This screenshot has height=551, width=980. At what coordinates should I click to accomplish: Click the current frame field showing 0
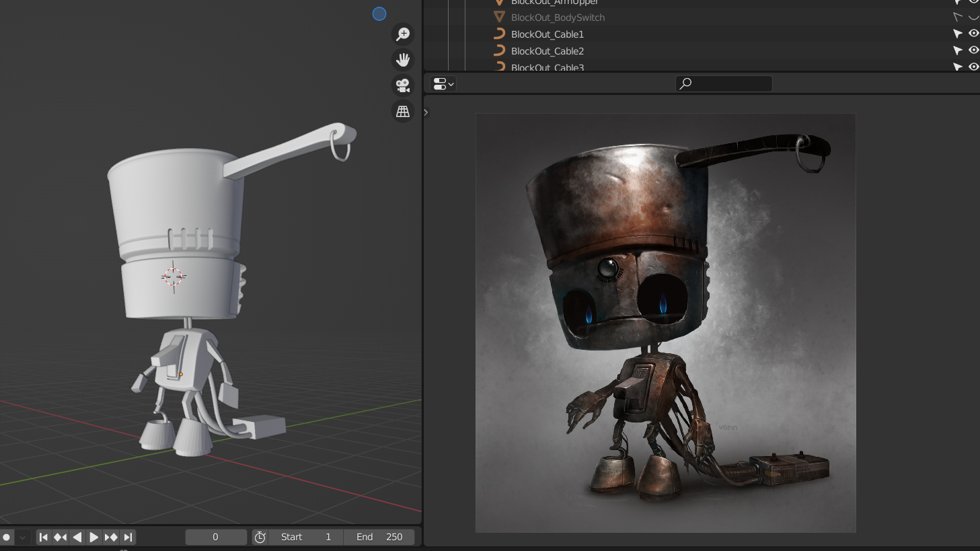tap(216, 537)
